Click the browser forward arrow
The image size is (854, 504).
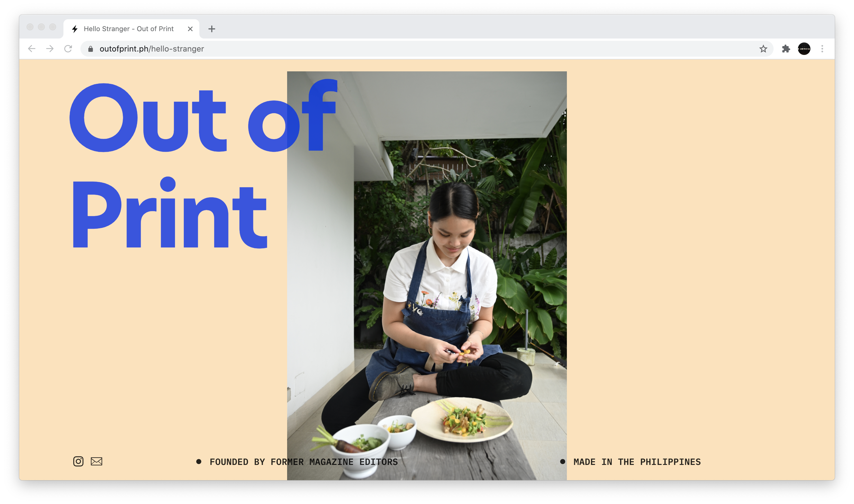[50, 49]
